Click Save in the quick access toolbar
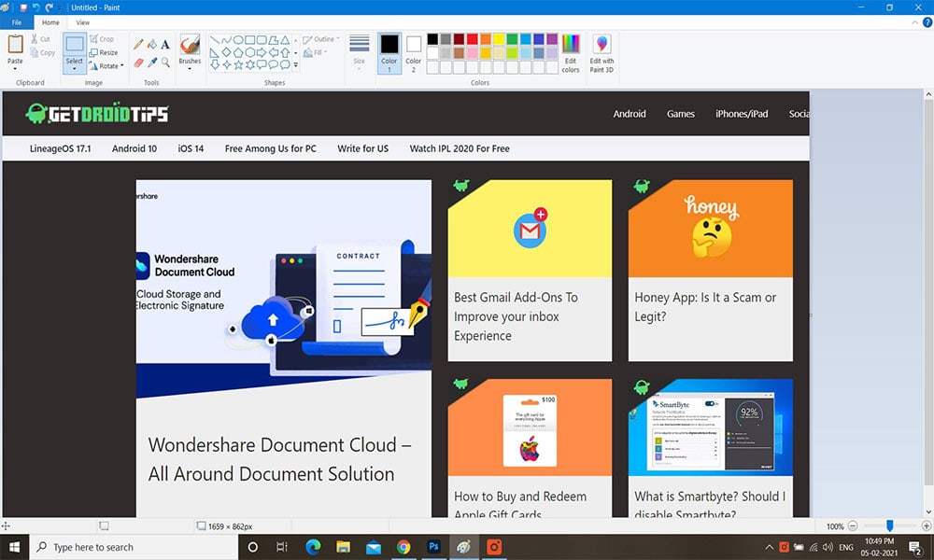934x560 pixels. (x=24, y=7)
